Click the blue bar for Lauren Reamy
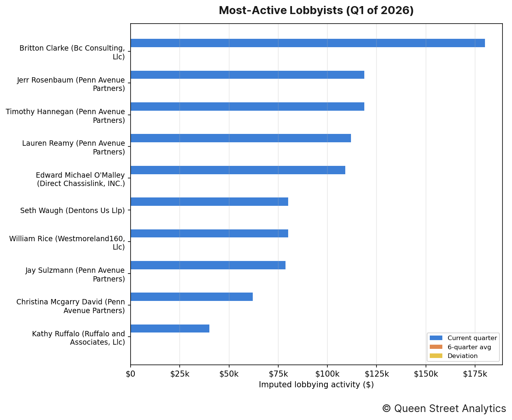This screenshot has width=512, height=420. (x=241, y=138)
